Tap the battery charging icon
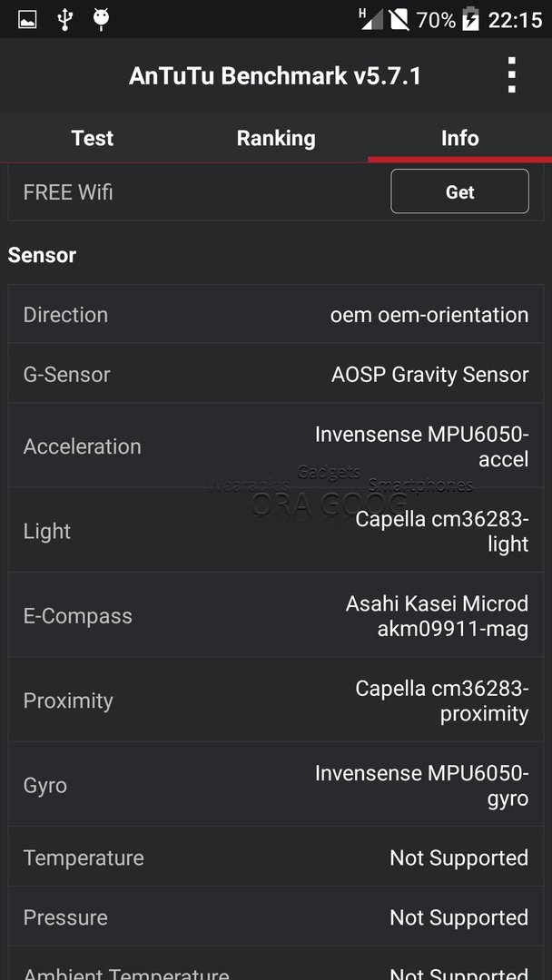This screenshot has height=980, width=552. coord(470,20)
